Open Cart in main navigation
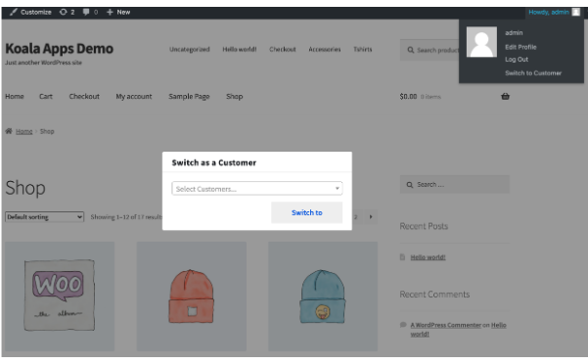 tap(46, 96)
